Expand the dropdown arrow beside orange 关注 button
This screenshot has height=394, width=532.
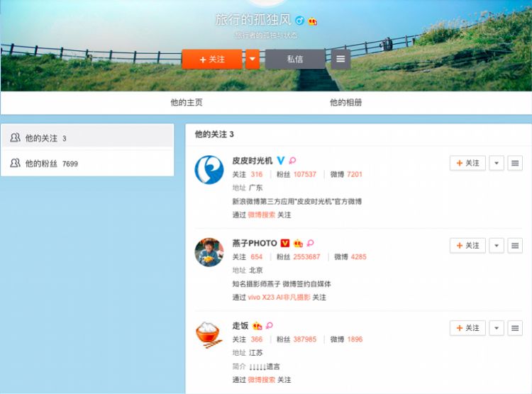pos(253,60)
